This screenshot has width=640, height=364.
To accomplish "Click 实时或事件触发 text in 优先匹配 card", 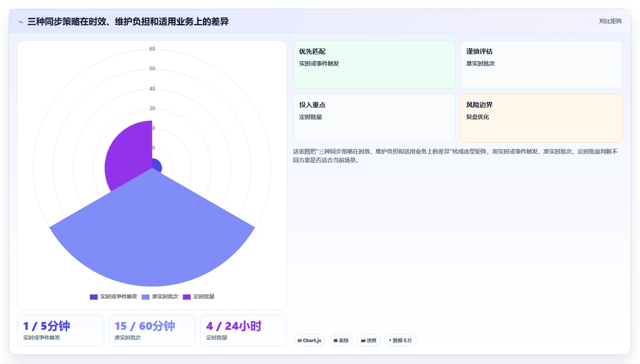I will [319, 63].
